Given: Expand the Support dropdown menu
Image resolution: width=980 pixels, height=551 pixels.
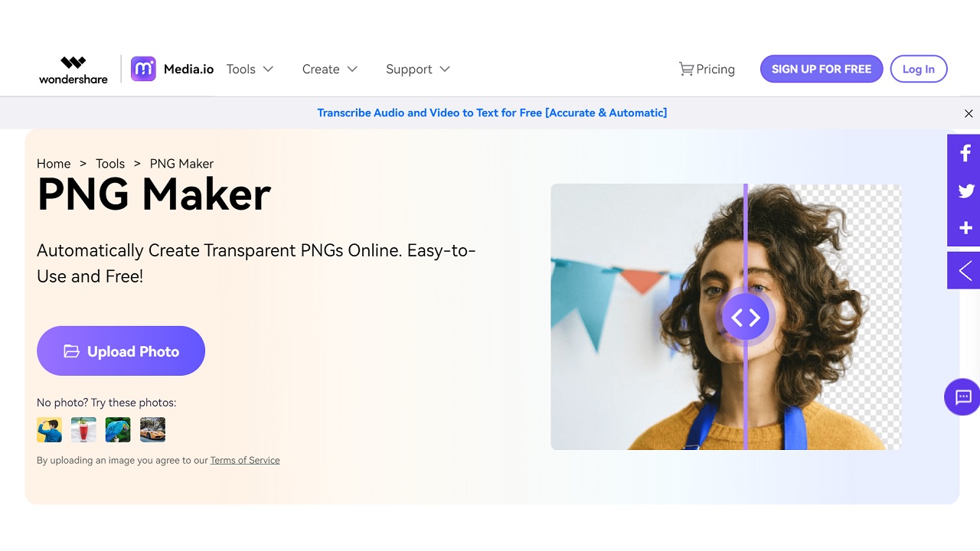Looking at the screenshot, I should click(x=418, y=69).
